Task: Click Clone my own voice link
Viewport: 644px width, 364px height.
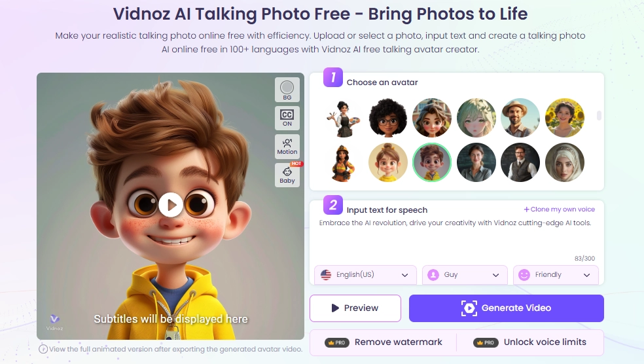Action: [x=560, y=209]
